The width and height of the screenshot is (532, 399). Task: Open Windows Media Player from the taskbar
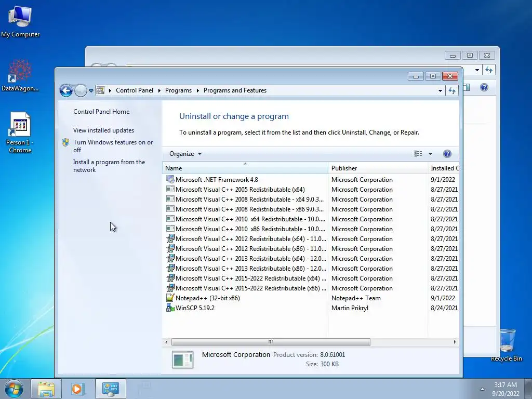[78, 389]
